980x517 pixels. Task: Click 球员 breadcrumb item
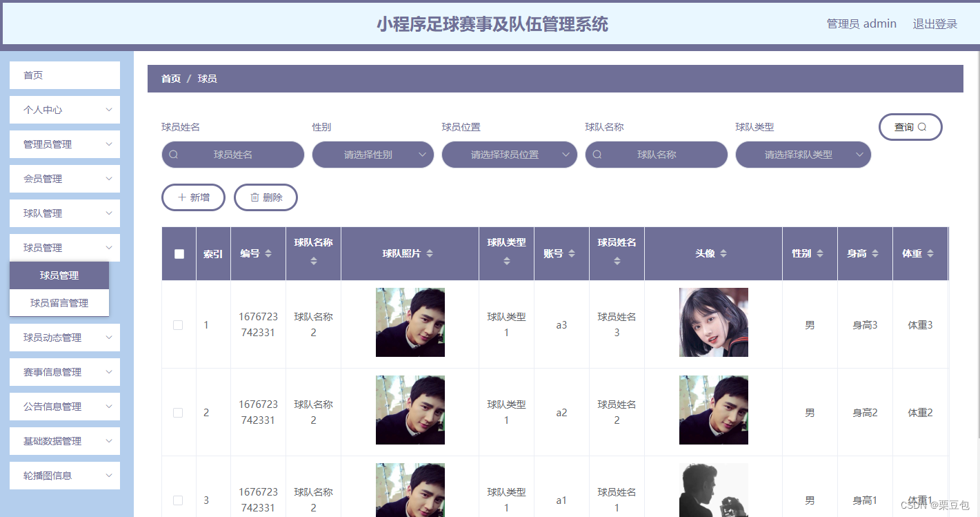208,79
